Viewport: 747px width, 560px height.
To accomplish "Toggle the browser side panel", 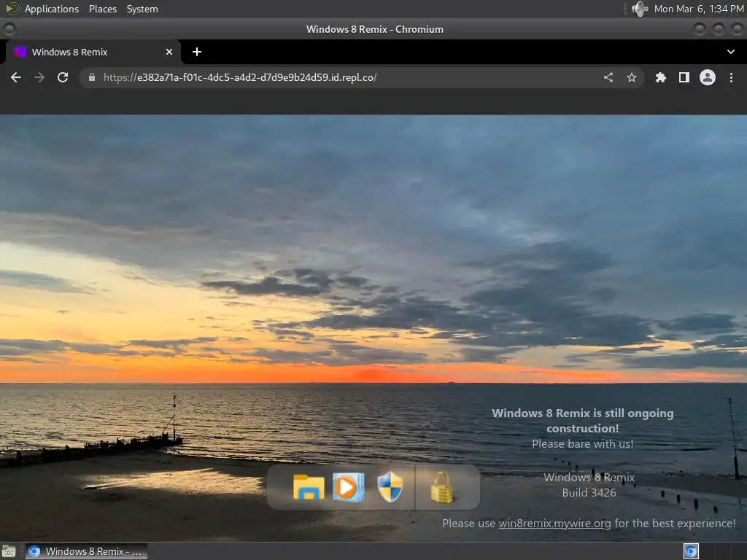I will [x=684, y=77].
